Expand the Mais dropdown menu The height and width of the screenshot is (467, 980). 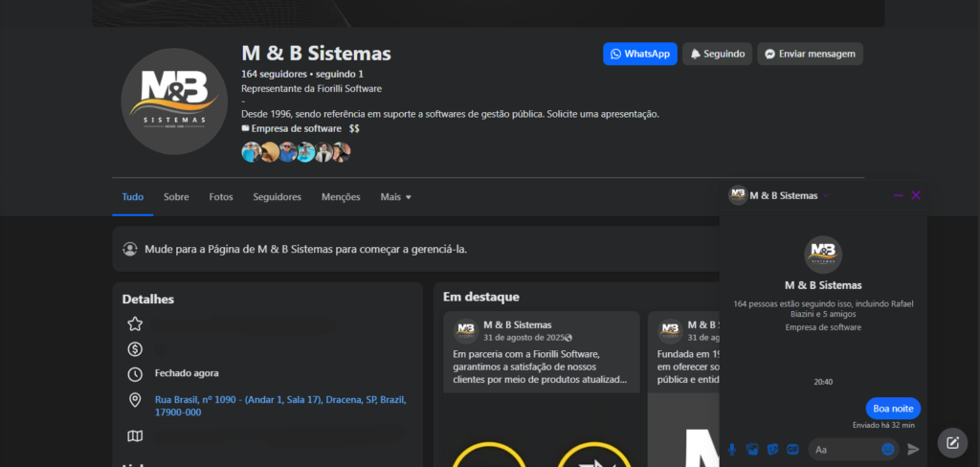[395, 197]
